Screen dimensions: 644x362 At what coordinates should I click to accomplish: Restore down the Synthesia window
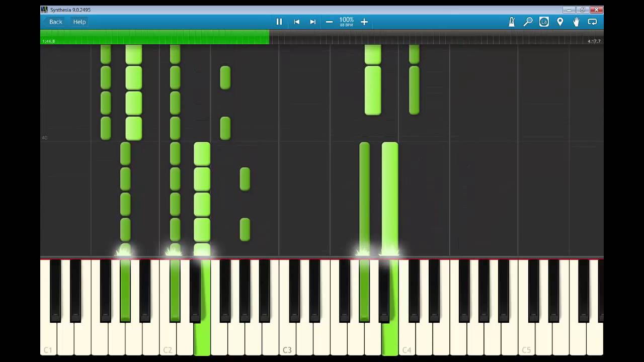(x=583, y=10)
